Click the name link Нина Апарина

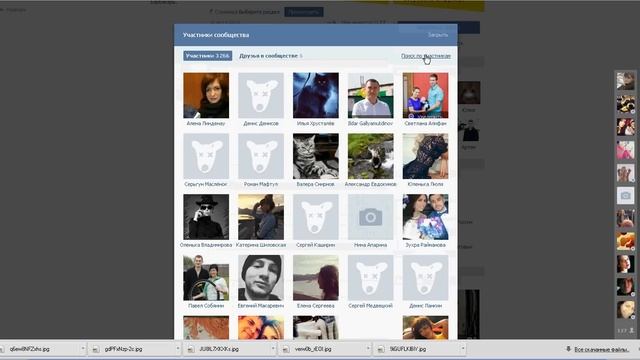[x=371, y=245]
